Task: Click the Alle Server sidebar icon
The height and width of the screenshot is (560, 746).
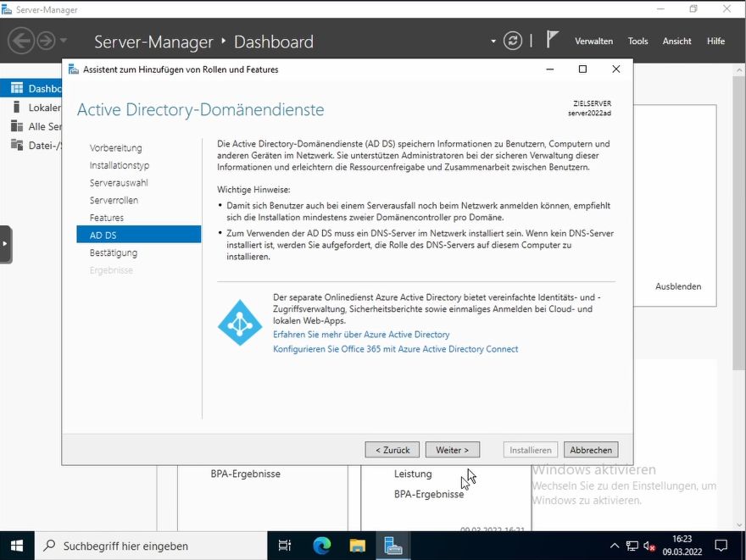Action: [17, 126]
